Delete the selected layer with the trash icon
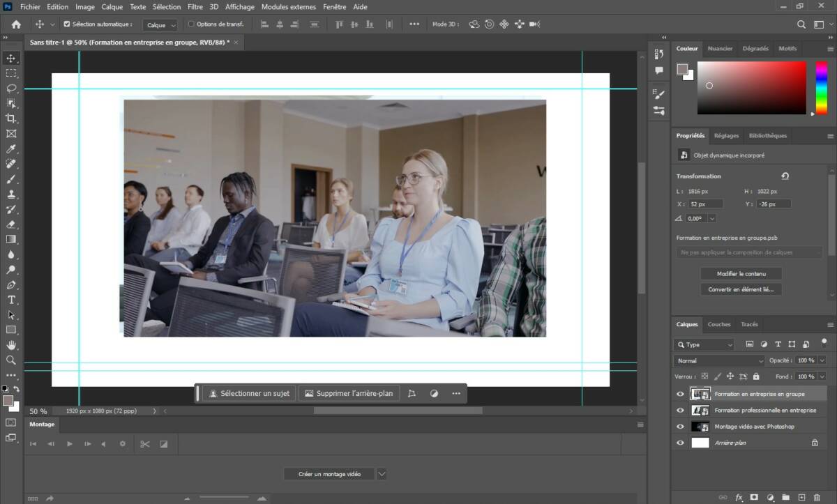This screenshot has width=837, height=504. pos(817,496)
